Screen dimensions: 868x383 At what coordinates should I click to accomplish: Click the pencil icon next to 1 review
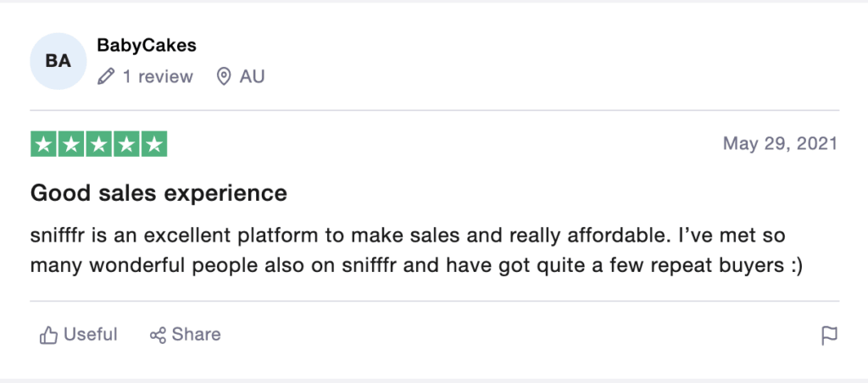click(x=105, y=76)
